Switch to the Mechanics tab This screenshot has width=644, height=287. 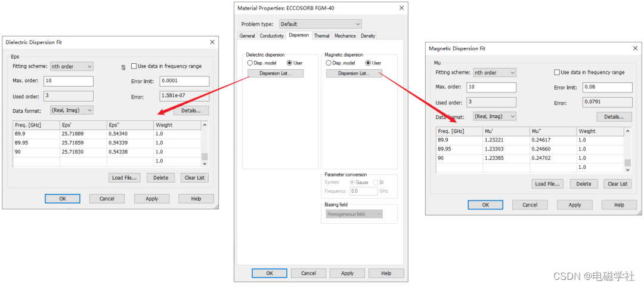(x=345, y=36)
